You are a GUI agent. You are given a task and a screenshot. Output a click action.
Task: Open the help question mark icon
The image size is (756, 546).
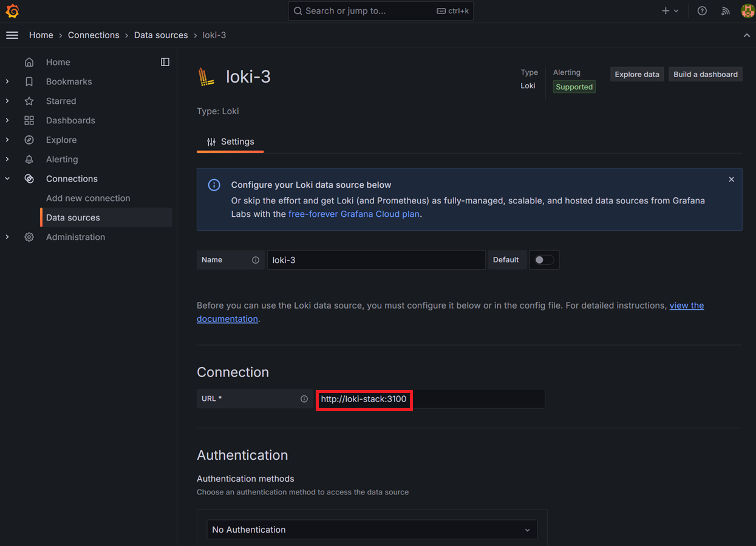click(x=702, y=11)
